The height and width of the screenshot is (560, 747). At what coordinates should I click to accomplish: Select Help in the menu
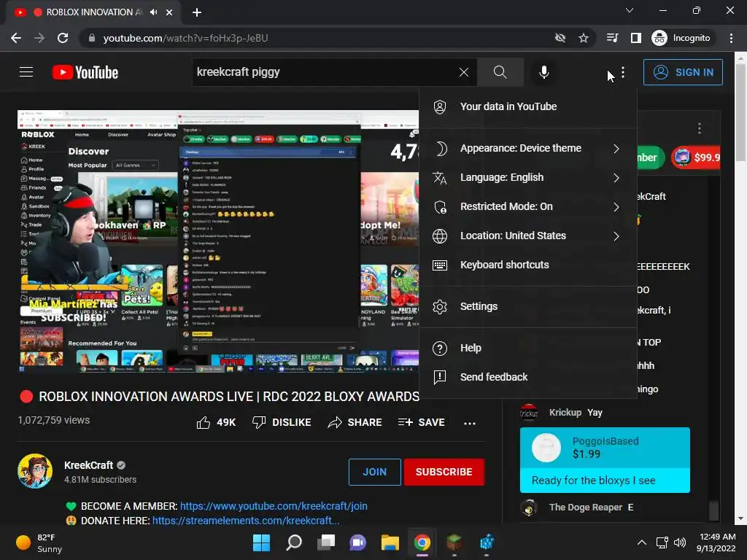(528, 348)
